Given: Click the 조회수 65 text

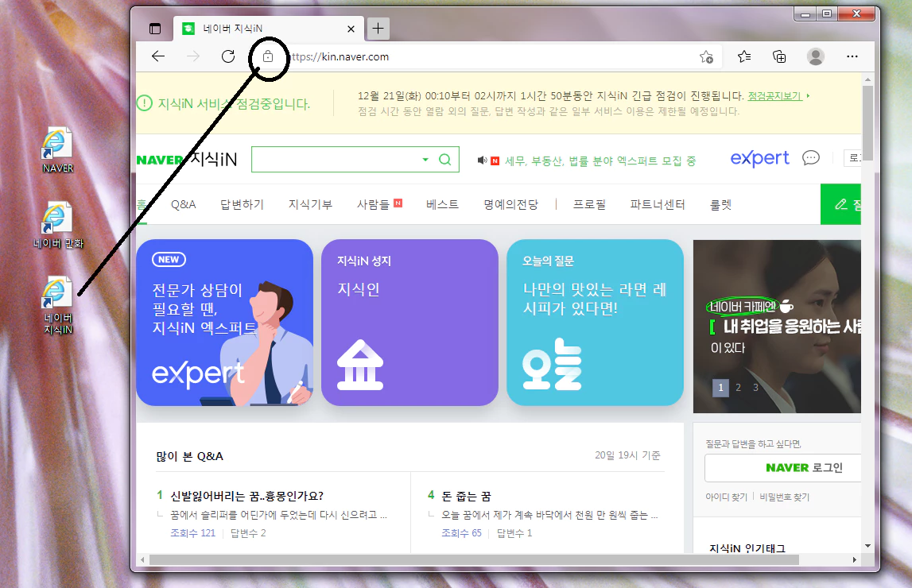Looking at the screenshot, I should 461,533.
